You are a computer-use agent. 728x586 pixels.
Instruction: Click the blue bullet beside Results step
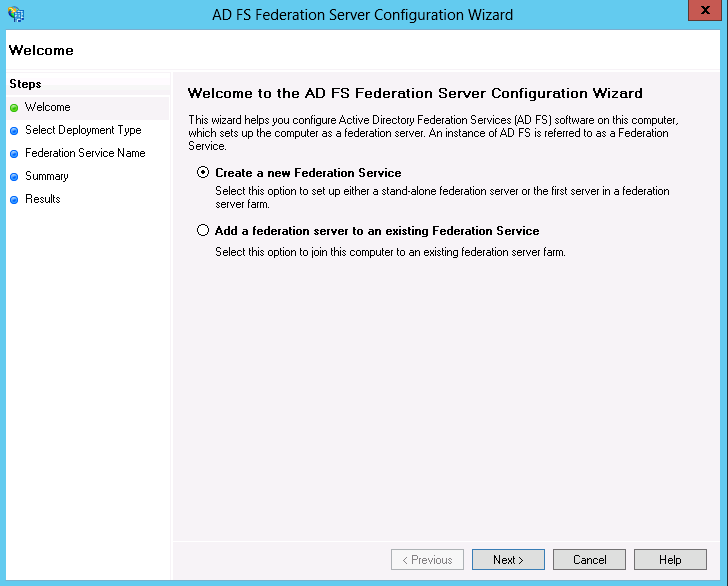click(x=14, y=200)
